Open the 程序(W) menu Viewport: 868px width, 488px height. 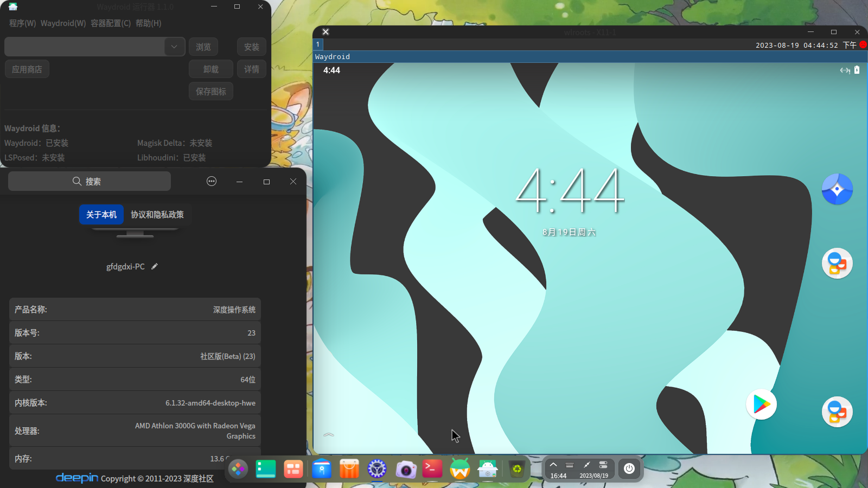point(22,23)
